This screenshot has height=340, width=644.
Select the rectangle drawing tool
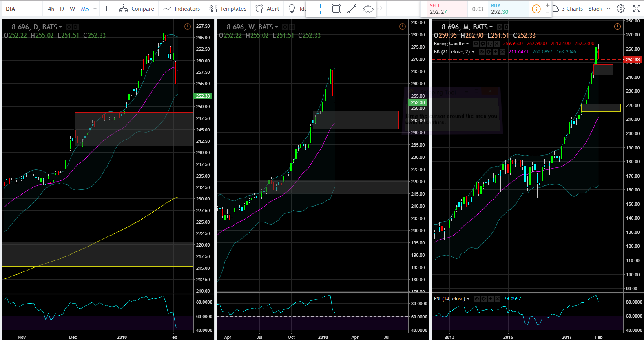336,9
